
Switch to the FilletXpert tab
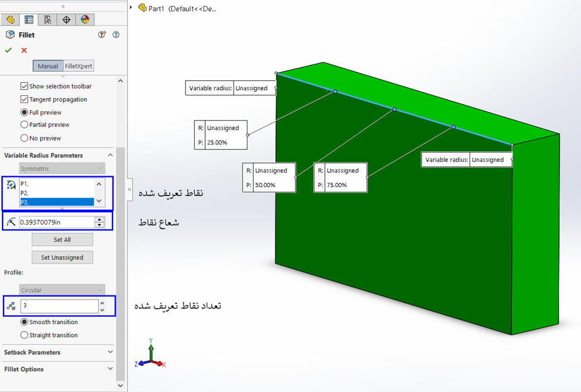tap(79, 66)
